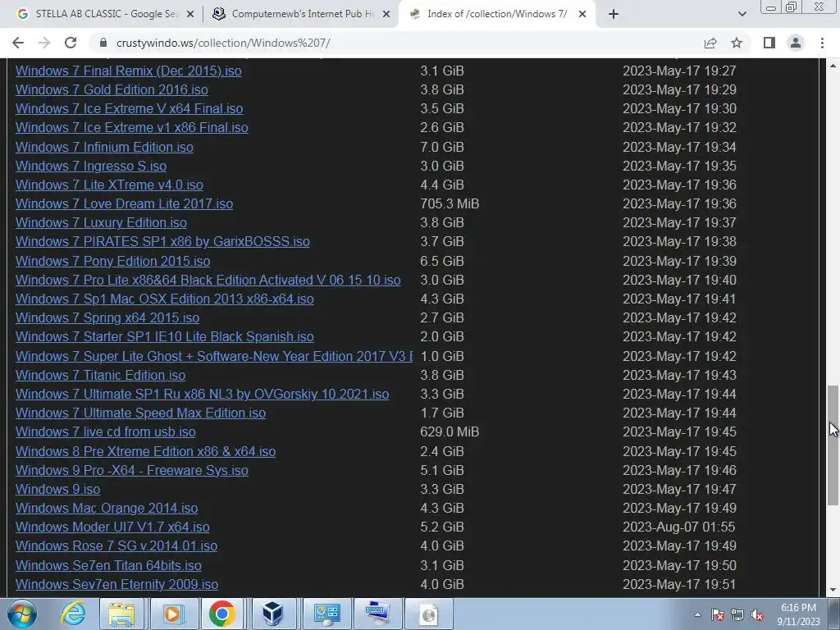Open the Action Center flag icon
The width and height of the screenshot is (840, 630).
pos(717,614)
